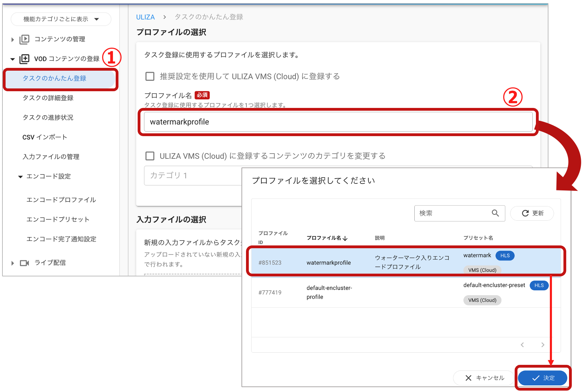Go to previous page of profile list
Screen dimensions: 584x392
(x=522, y=345)
